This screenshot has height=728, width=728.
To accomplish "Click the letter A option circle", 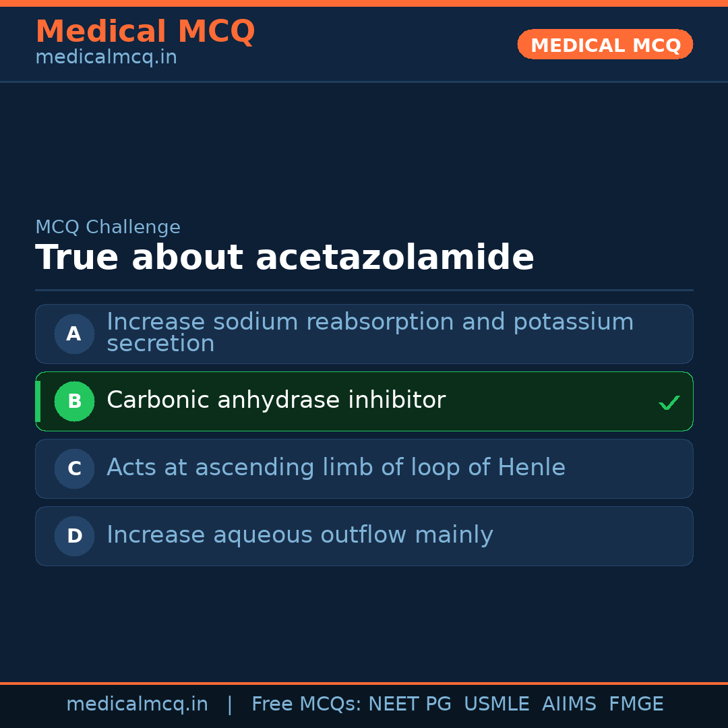I will [x=74, y=334].
